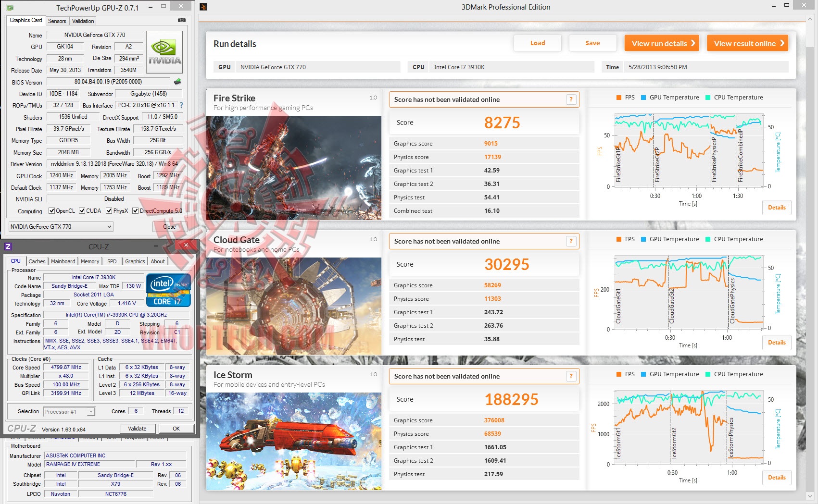Select the Graphics Card tab in GPU-Z

(x=26, y=20)
